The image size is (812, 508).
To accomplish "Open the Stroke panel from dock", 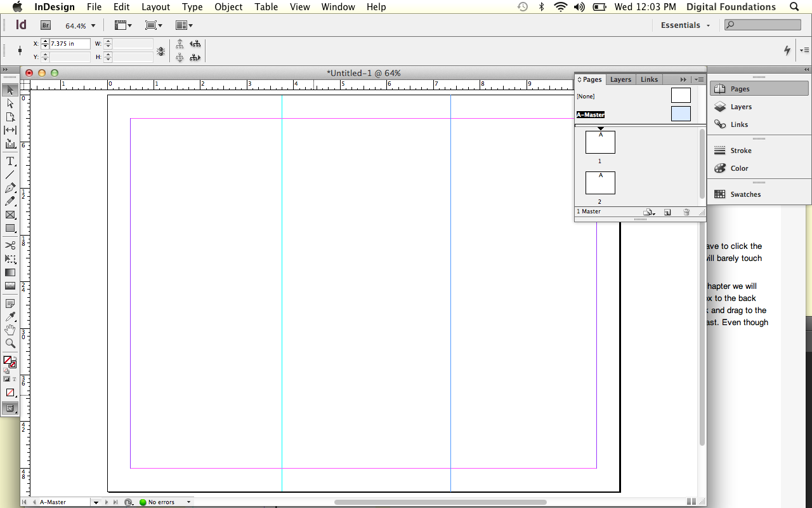I will tap(740, 150).
